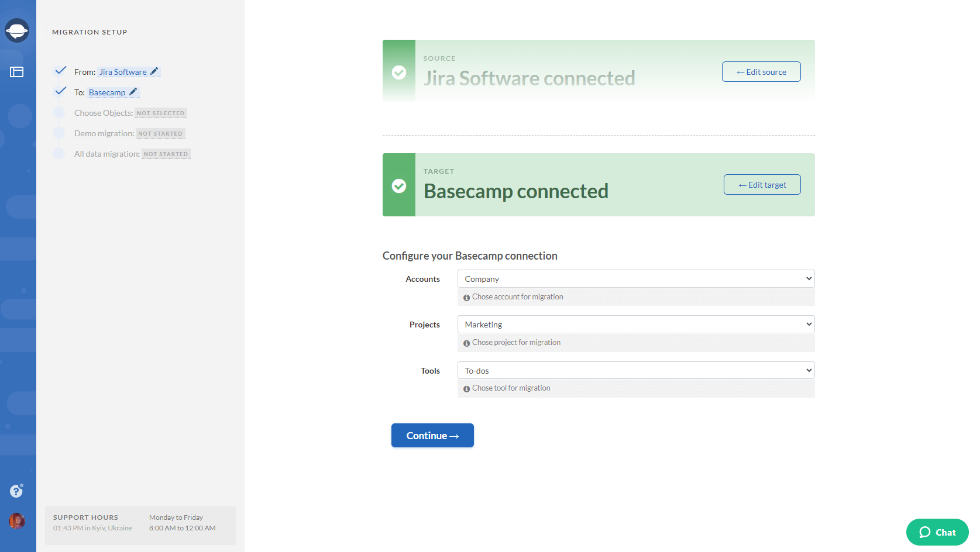Click the Edit source button
The image size is (980, 552).
tap(761, 72)
